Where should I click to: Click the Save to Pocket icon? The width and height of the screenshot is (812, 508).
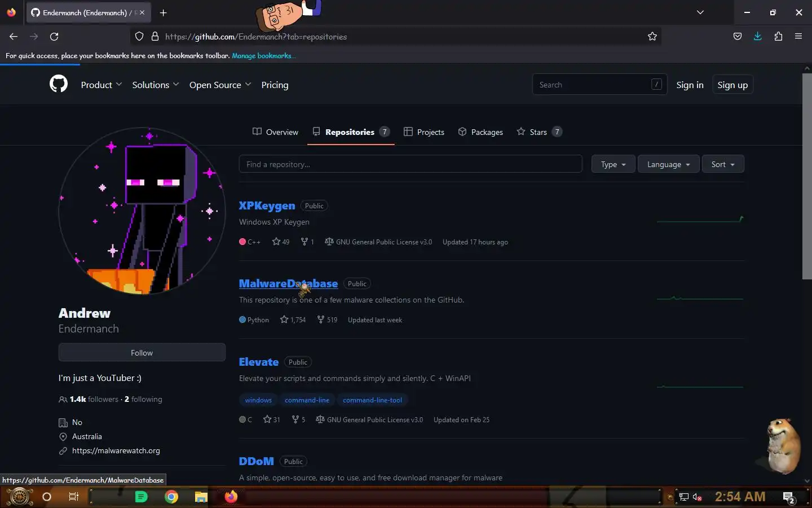point(737,36)
